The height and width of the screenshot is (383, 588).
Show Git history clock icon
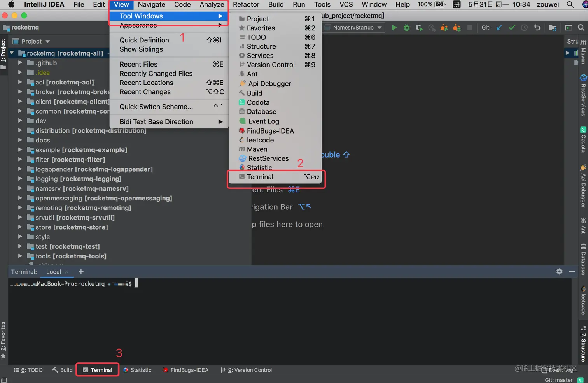524,28
